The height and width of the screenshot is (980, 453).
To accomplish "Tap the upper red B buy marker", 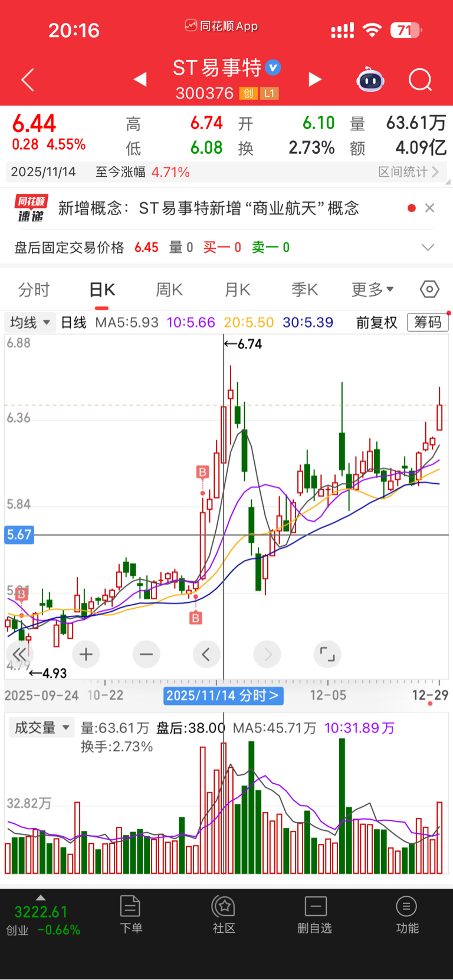I will coord(202,472).
